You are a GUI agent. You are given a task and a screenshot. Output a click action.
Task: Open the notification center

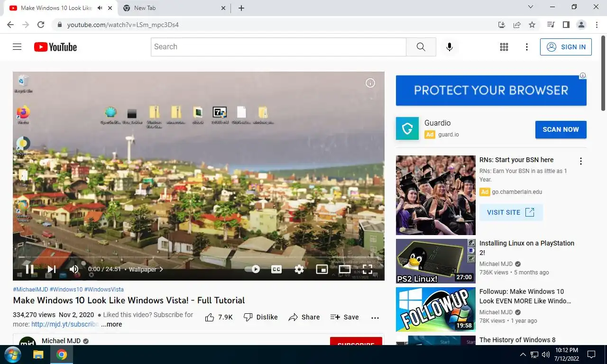click(x=591, y=355)
